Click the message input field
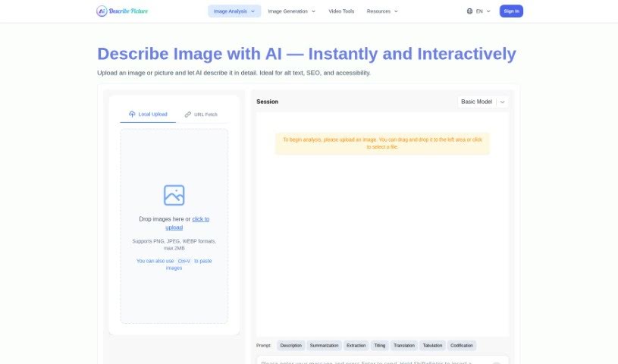The image size is (618, 364). 382,361
